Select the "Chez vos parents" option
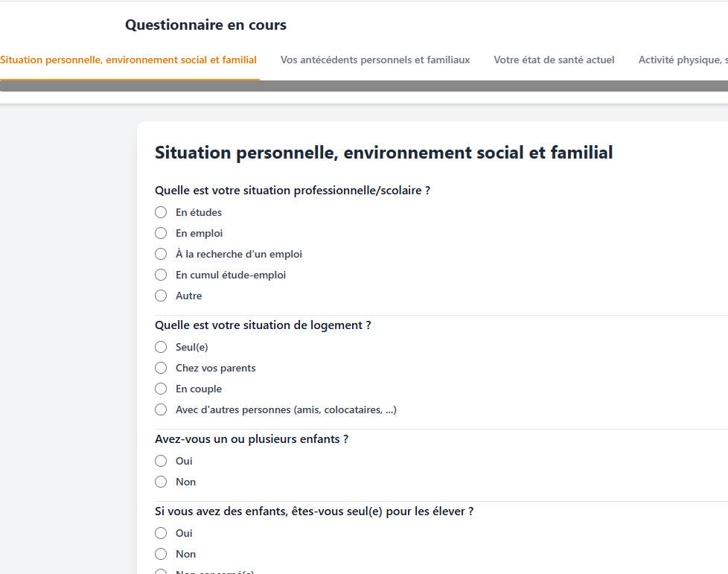Viewport: 728px width, 574px height. [161, 368]
